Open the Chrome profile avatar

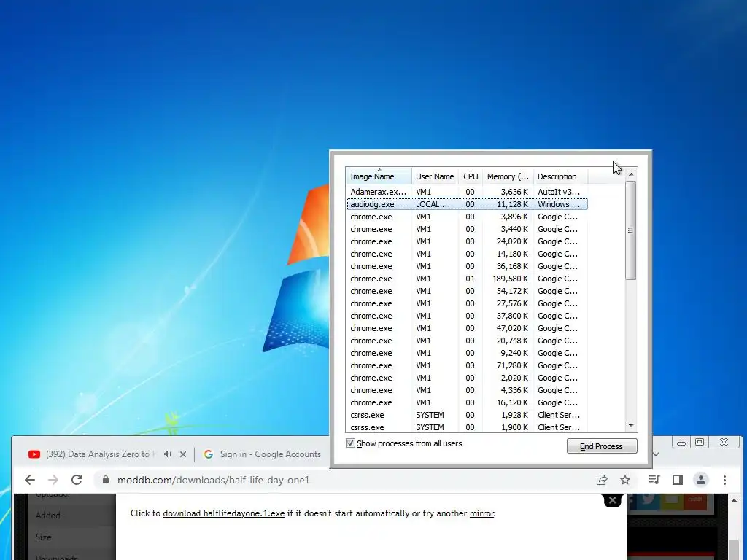click(701, 480)
